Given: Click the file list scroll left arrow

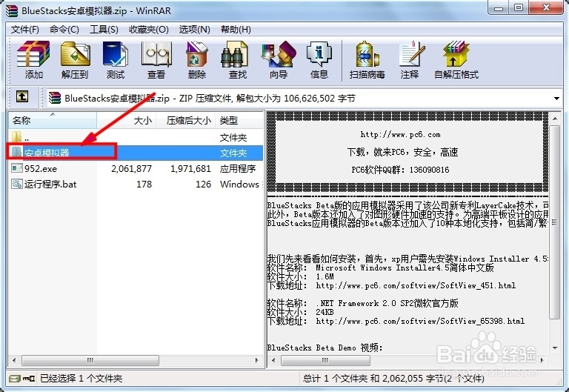Looking at the screenshot, I should [x=14, y=360].
